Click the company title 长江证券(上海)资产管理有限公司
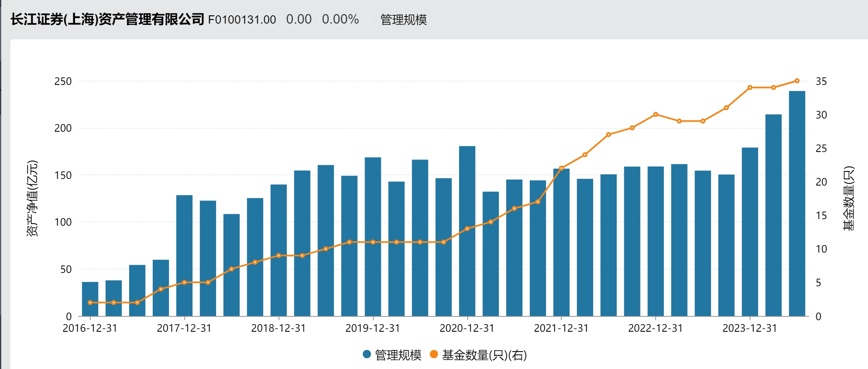Viewport: 868px width, 369px height. coord(107,19)
